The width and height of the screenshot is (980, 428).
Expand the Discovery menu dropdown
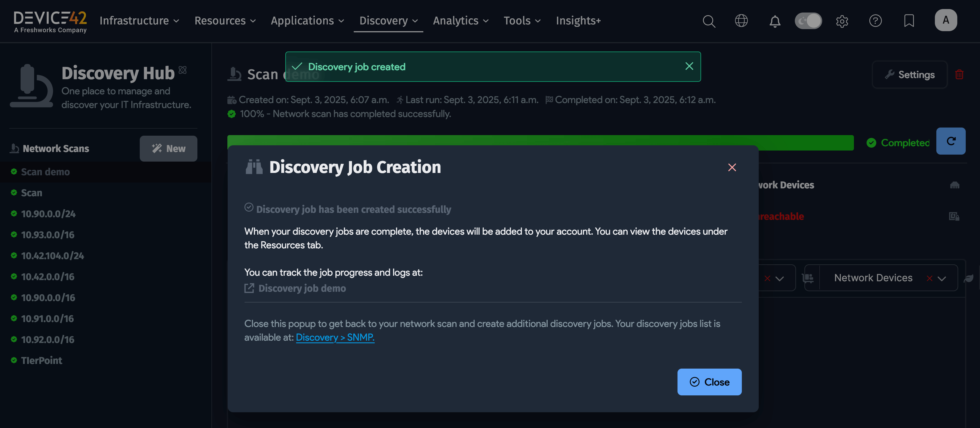click(388, 21)
